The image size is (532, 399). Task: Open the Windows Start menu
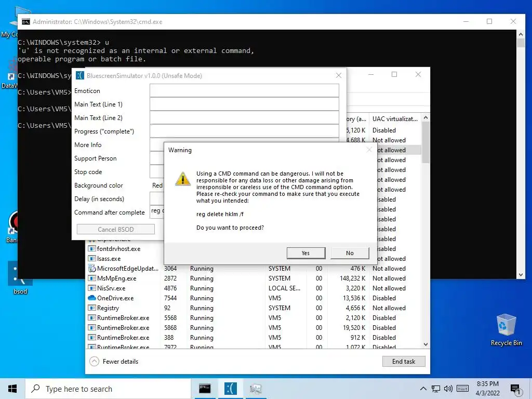(12, 389)
